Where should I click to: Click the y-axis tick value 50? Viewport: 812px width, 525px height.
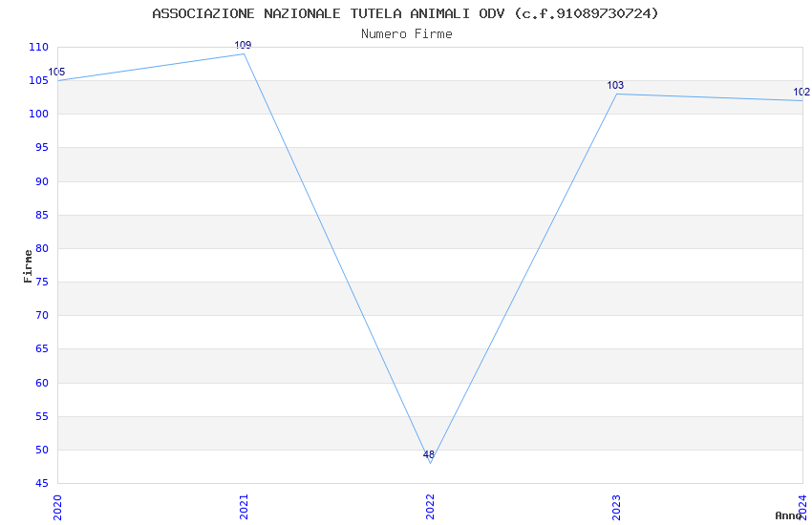pos(42,450)
